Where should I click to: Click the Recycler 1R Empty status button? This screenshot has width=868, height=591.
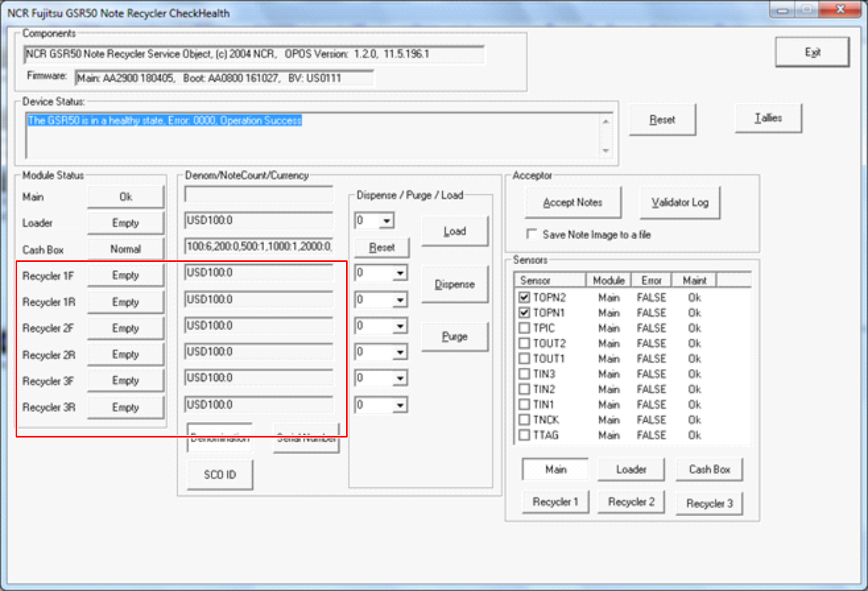[125, 302]
